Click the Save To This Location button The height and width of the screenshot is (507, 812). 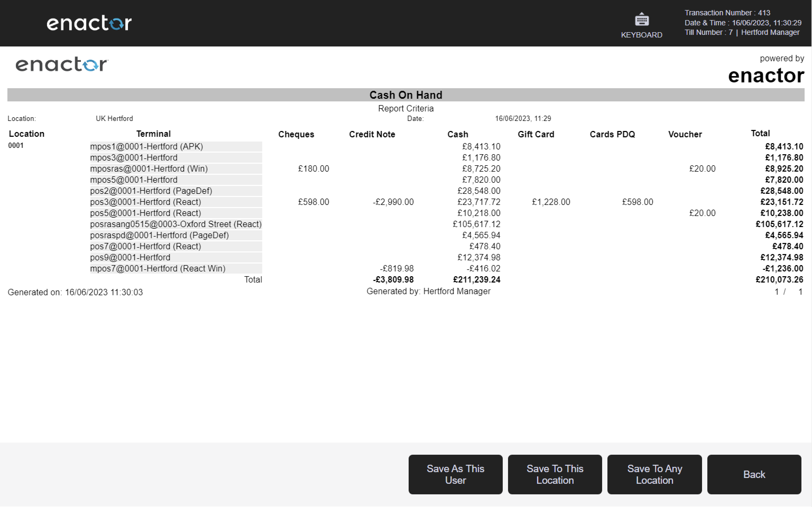click(555, 474)
